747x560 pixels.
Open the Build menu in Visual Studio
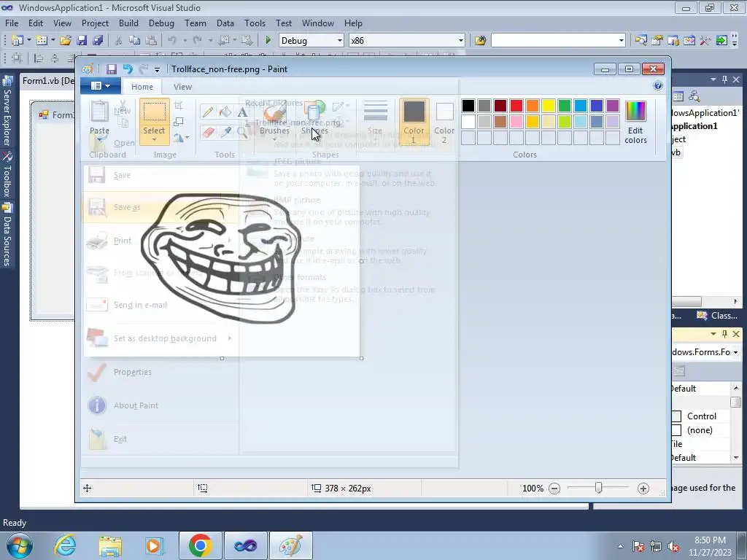[128, 23]
